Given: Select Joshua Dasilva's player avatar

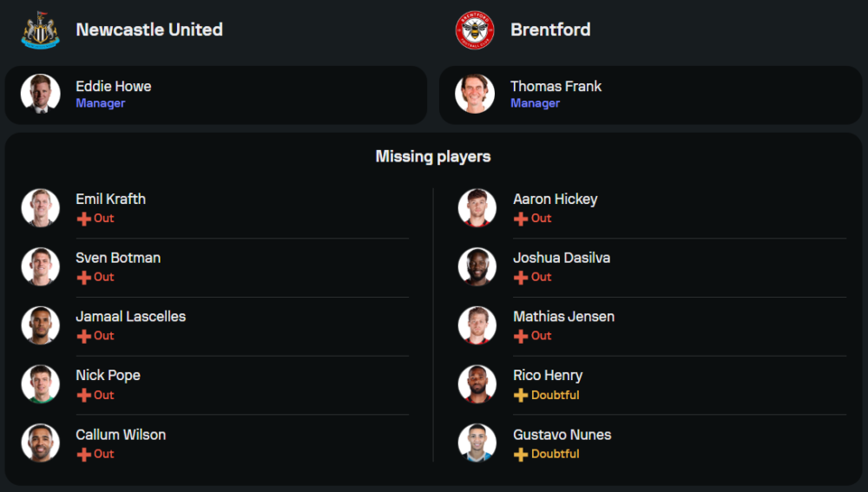Looking at the screenshot, I should [477, 266].
